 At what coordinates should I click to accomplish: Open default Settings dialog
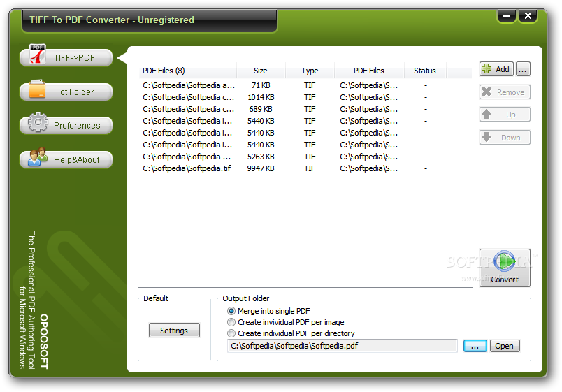click(174, 331)
